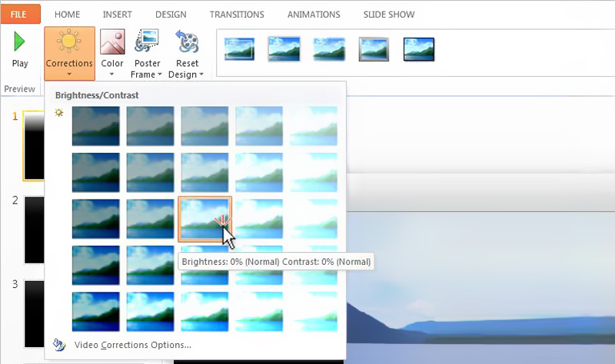Screen dimensions: 615x364
Task: Choose third-row second-column correction preset
Action: tap(150, 219)
